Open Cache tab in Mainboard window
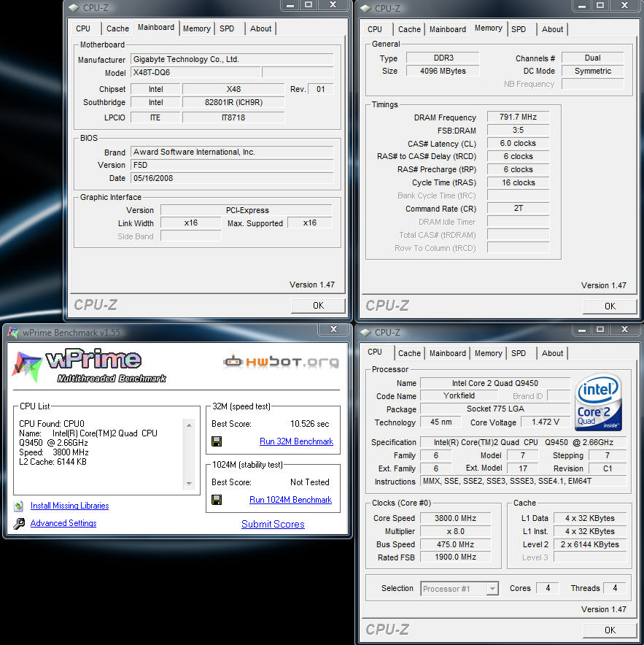The height and width of the screenshot is (645, 644). [117, 28]
